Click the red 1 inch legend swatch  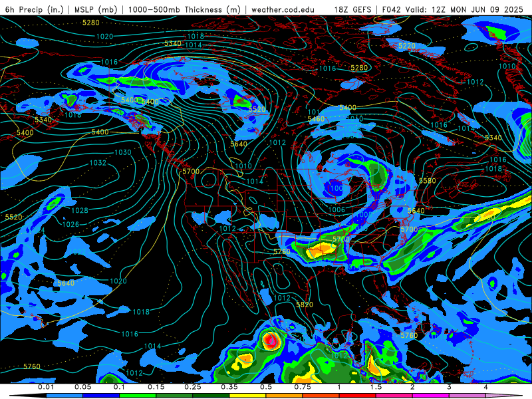357,396
